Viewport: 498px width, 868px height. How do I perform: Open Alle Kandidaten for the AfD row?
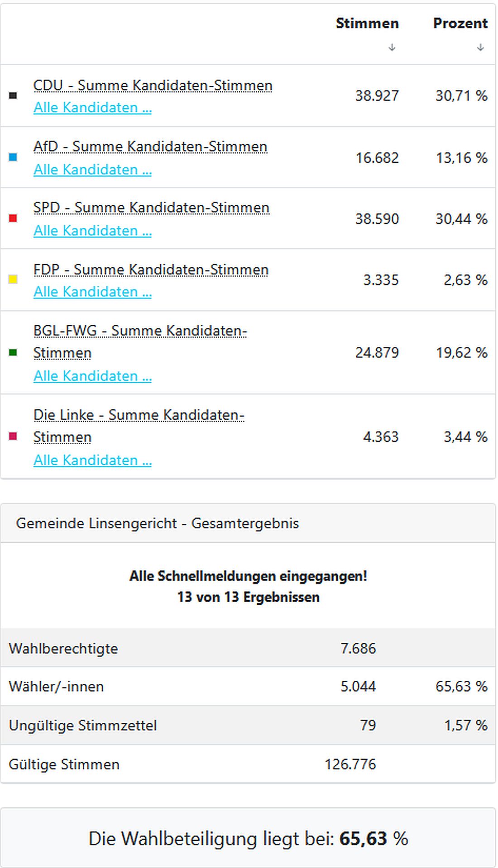coord(92,170)
